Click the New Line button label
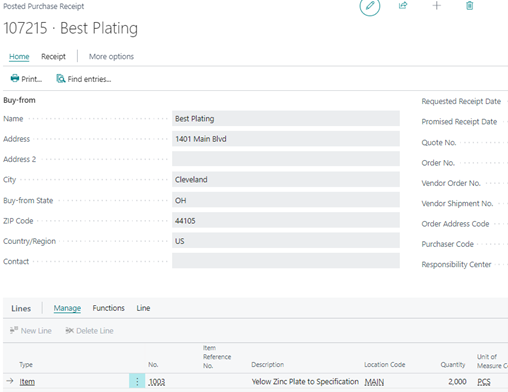 (36, 331)
